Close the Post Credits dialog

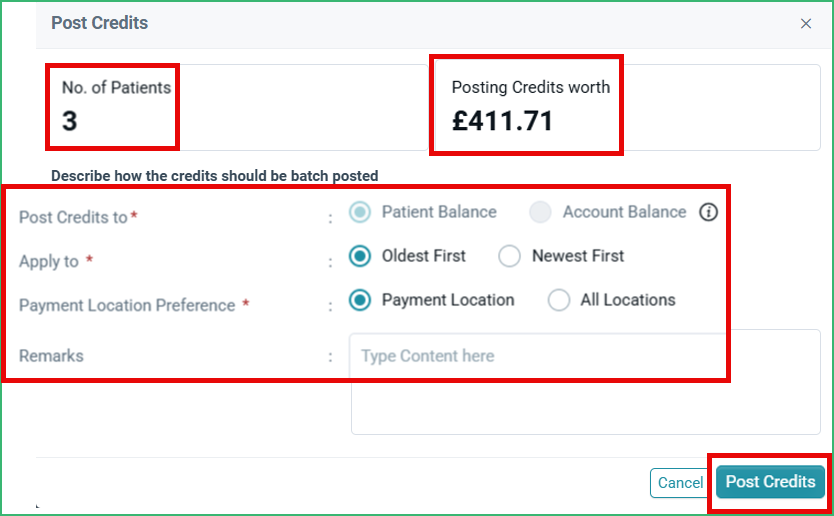[806, 23]
